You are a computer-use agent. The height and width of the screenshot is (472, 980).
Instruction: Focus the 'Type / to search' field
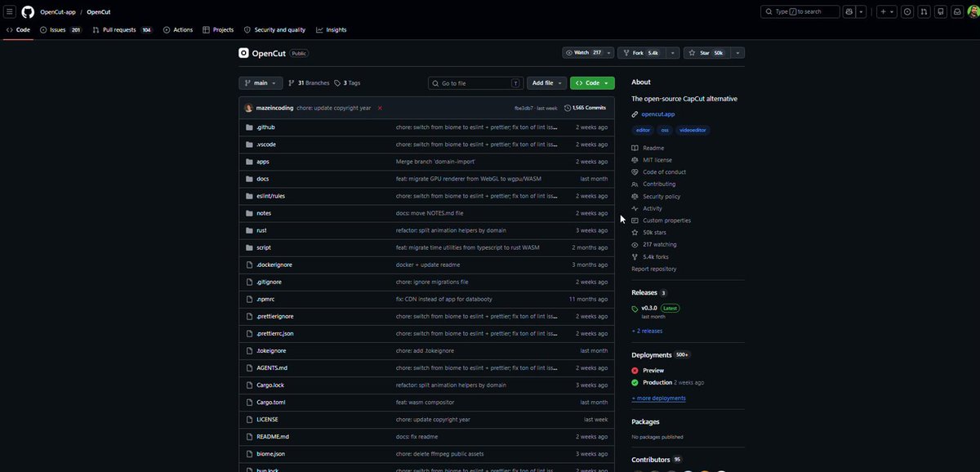coord(800,11)
